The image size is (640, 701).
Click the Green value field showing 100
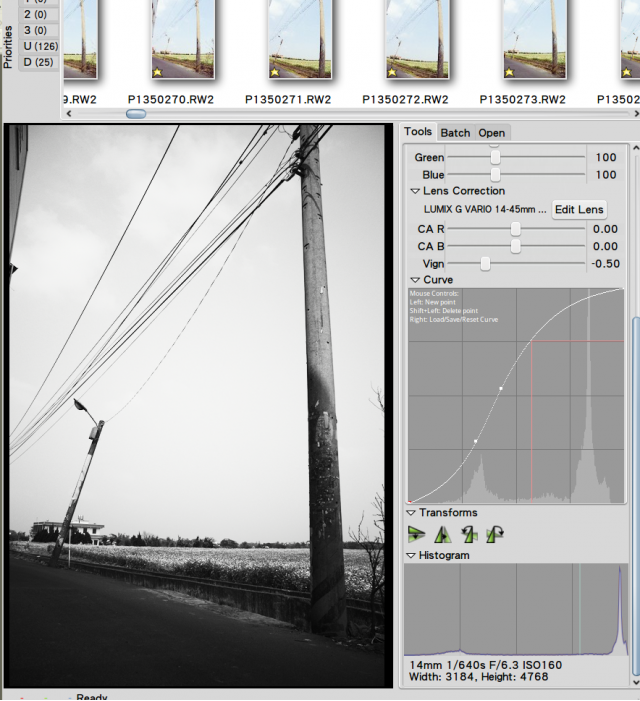[x=606, y=157]
